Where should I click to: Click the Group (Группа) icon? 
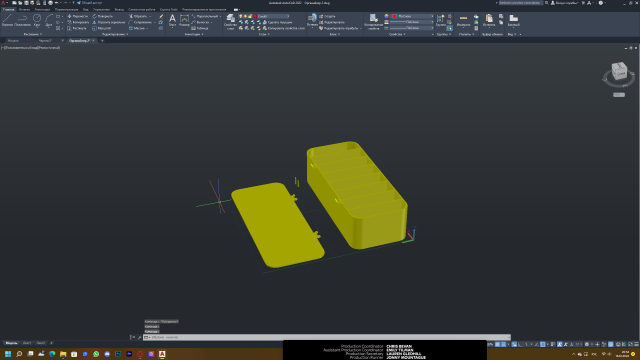440,20
